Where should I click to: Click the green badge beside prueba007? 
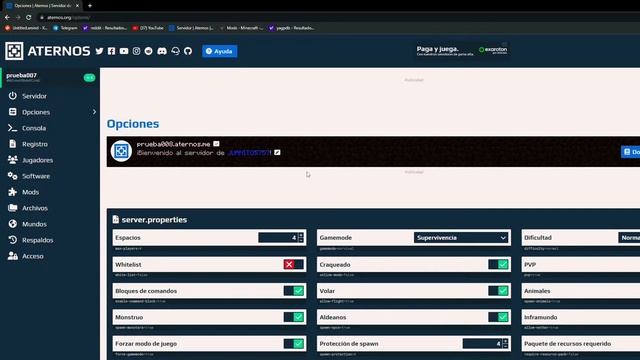point(89,78)
